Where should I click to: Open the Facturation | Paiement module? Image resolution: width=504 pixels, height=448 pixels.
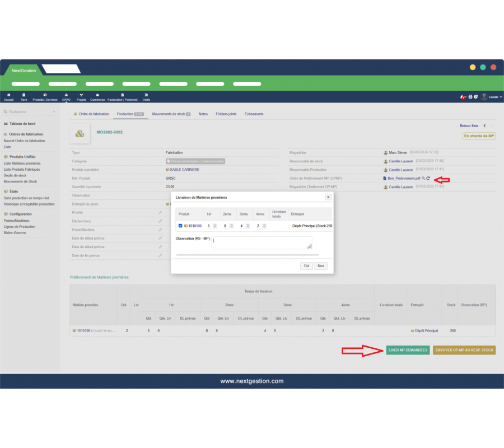(122, 96)
